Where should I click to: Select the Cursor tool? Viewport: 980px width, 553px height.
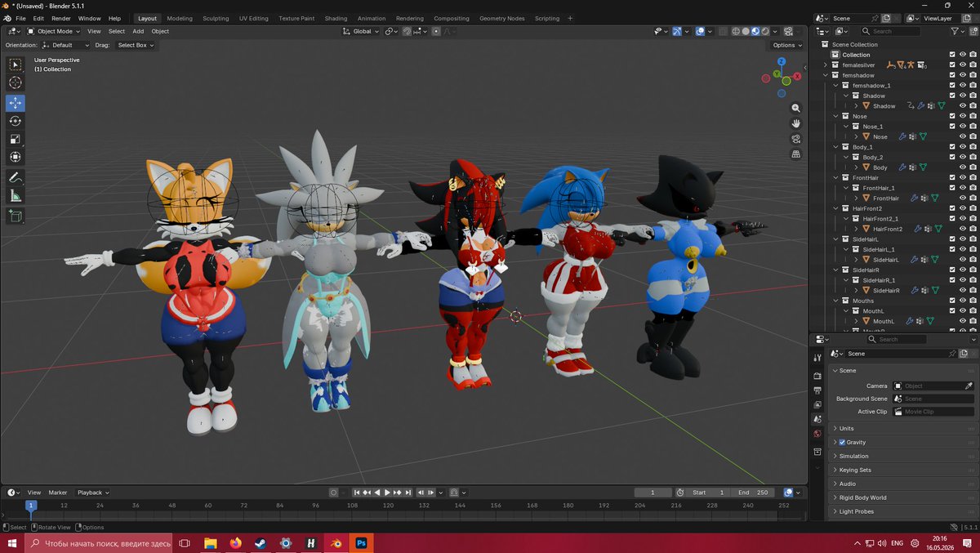click(16, 83)
